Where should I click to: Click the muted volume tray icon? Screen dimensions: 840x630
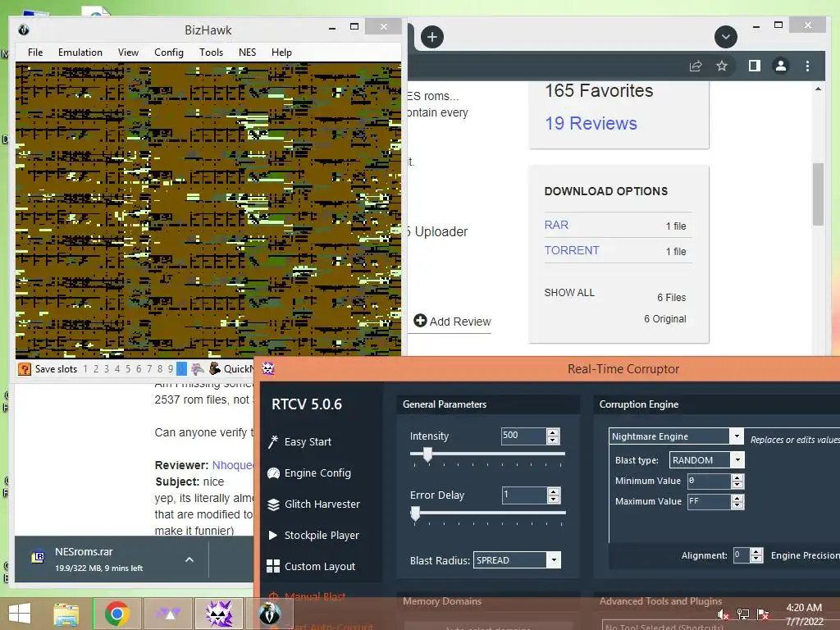[x=724, y=614]
